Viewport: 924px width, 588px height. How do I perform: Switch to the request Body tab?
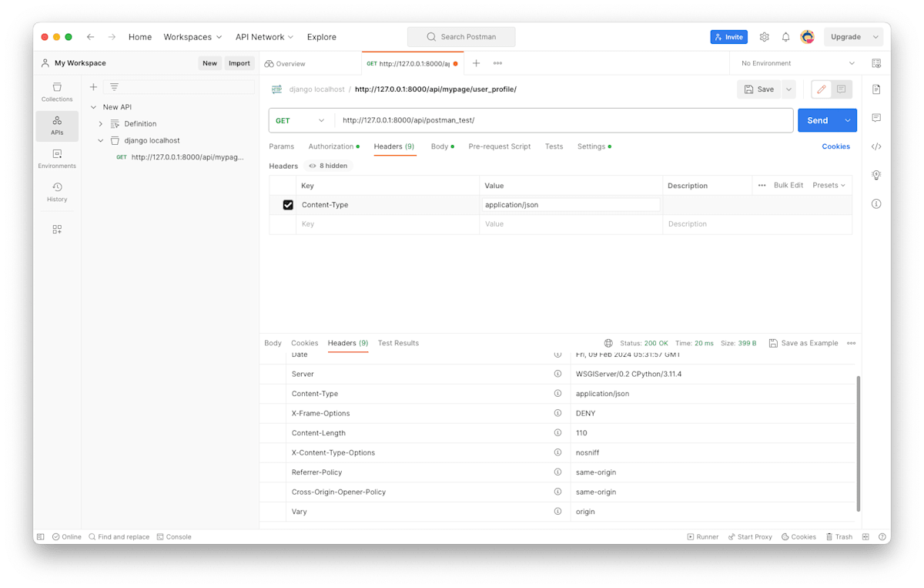[x=442, y=146]
